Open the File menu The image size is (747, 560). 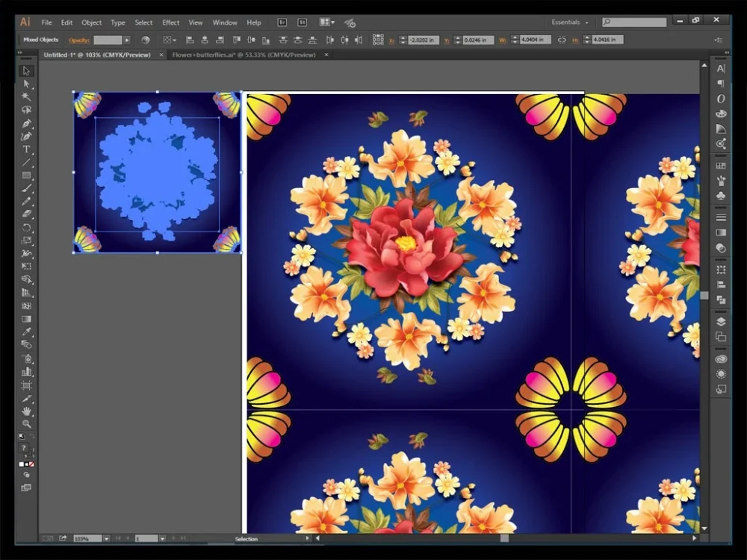coord(46,22)
